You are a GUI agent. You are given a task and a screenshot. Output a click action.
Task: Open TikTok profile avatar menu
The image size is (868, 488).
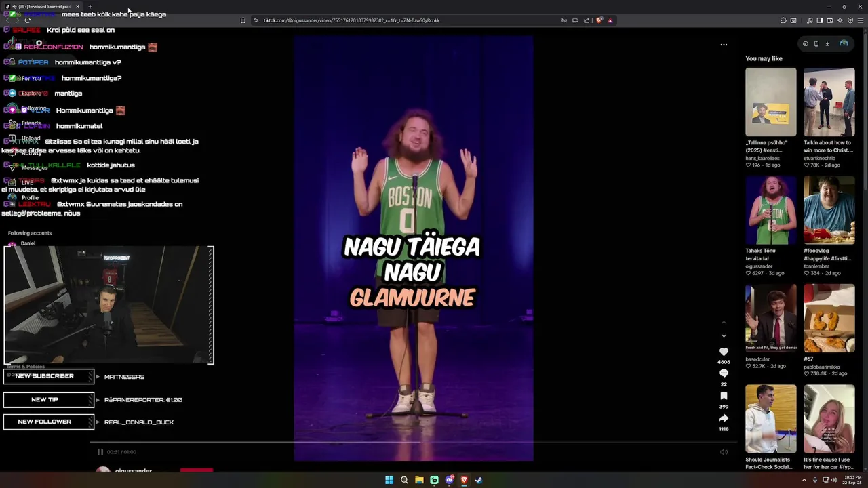(844, 43)
